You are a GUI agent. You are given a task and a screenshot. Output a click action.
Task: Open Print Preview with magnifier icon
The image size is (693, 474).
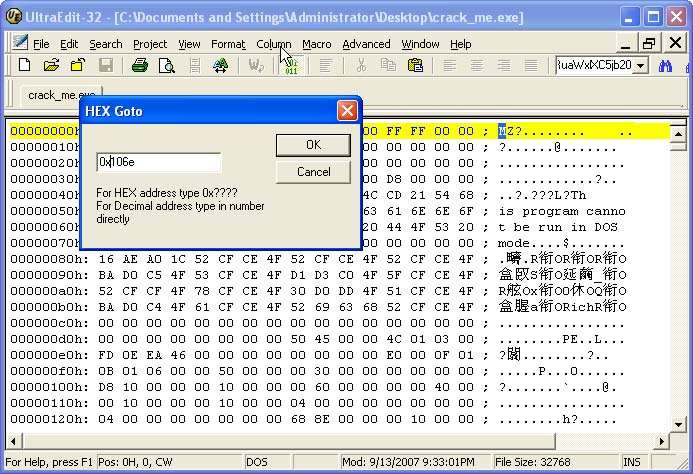[167, 65]
